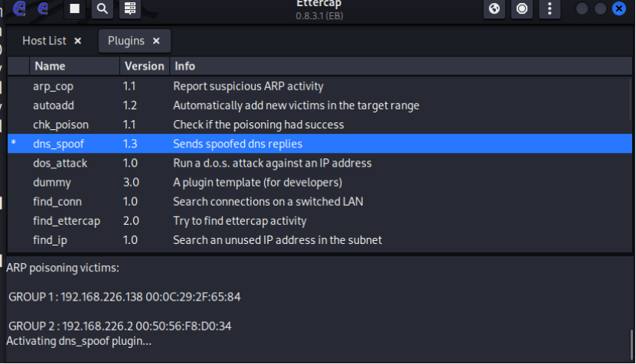This screenshot has height=364, width=636.
Task: Open the three-dot Ettercap menu
Action: tap(550, 8)
